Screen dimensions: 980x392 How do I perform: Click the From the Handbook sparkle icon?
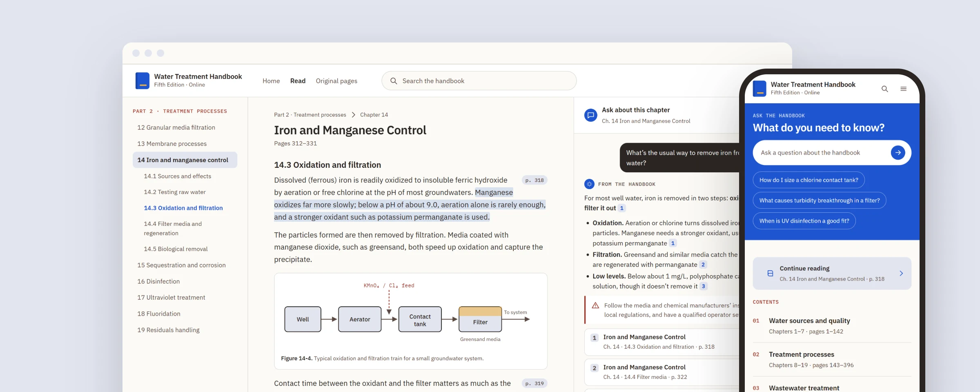tap(589, 184)
